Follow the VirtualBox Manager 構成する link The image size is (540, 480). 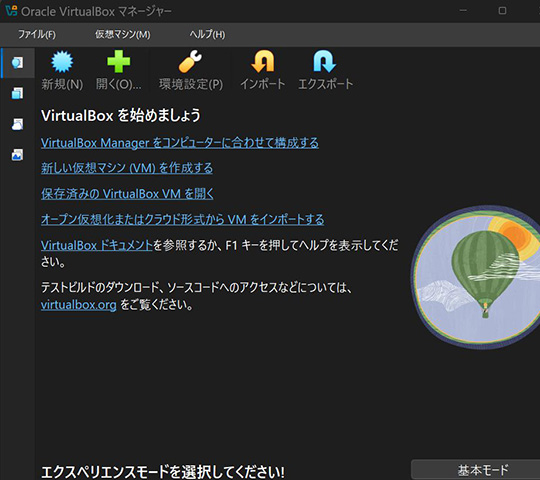coord(180,143)
